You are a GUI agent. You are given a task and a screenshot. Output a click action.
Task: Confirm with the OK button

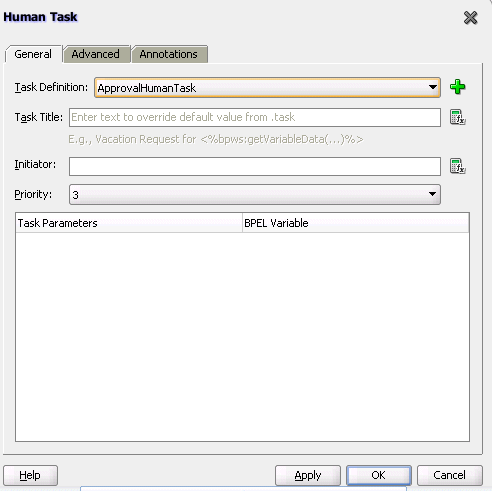point(379,475)
